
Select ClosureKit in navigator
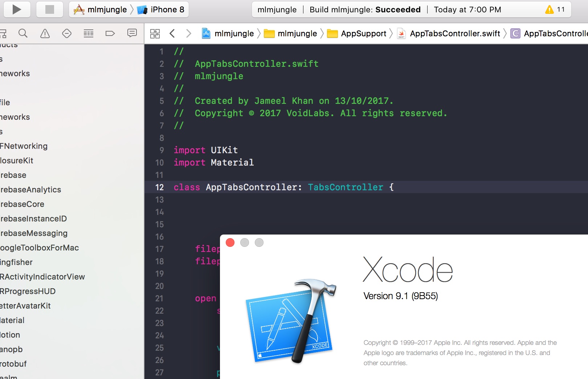click(17, 160)
